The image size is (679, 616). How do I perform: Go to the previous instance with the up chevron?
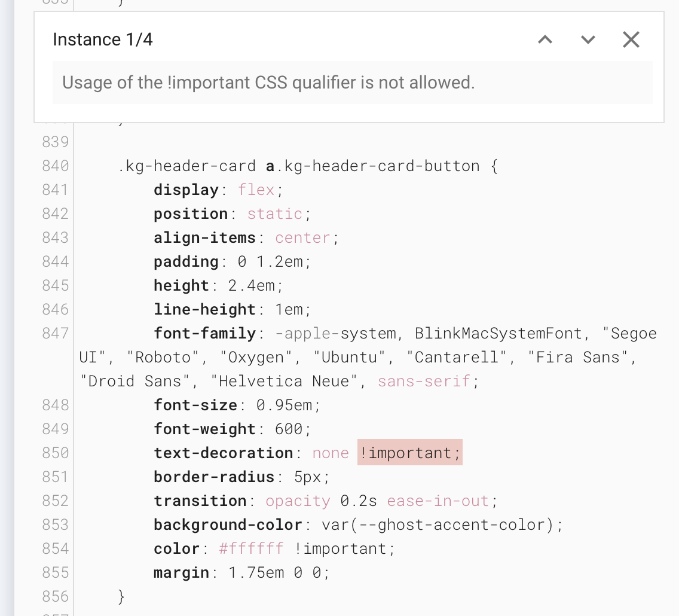545,39
